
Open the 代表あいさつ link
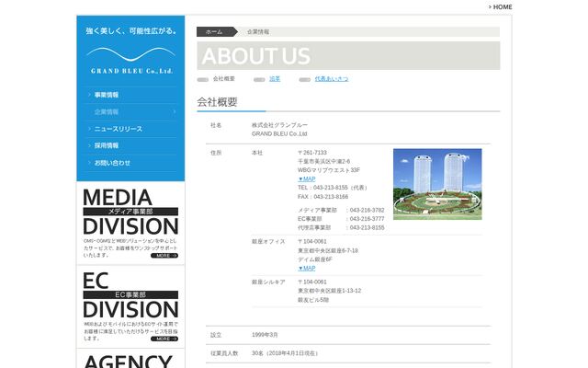(332, 79)
